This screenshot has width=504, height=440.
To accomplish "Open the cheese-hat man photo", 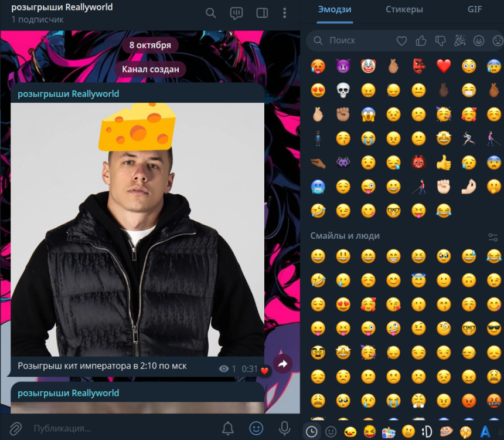I will pos(137,229).
